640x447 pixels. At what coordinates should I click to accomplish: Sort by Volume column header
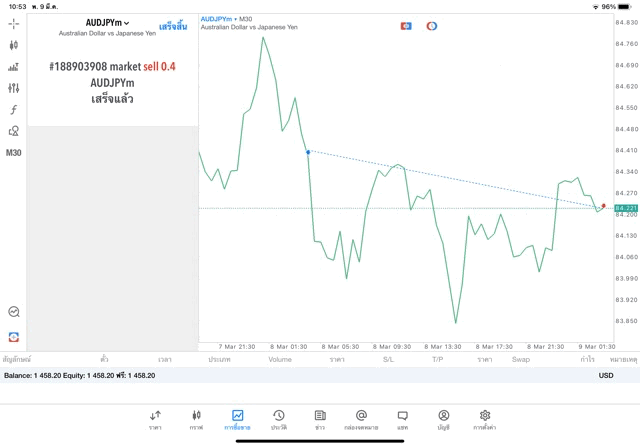280,360
